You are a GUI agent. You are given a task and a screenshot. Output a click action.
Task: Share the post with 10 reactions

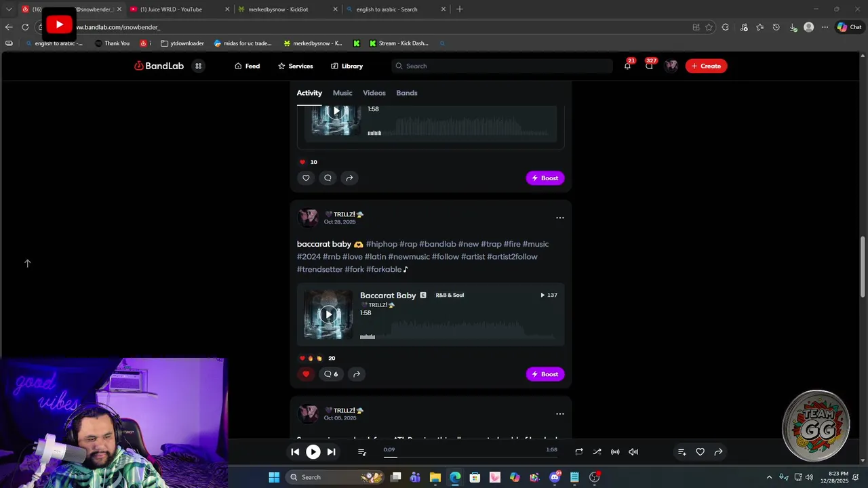tap(349, 178)
